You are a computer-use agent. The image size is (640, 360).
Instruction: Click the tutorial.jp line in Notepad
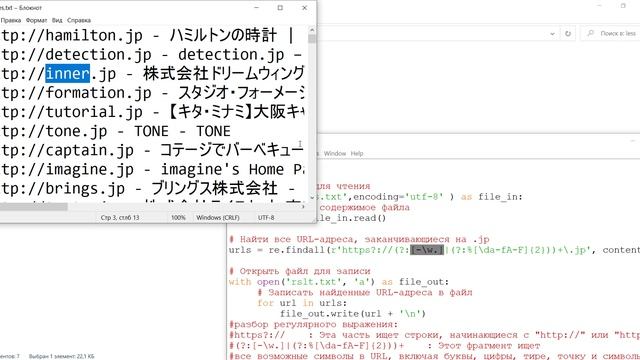click(x=152, y=112)
